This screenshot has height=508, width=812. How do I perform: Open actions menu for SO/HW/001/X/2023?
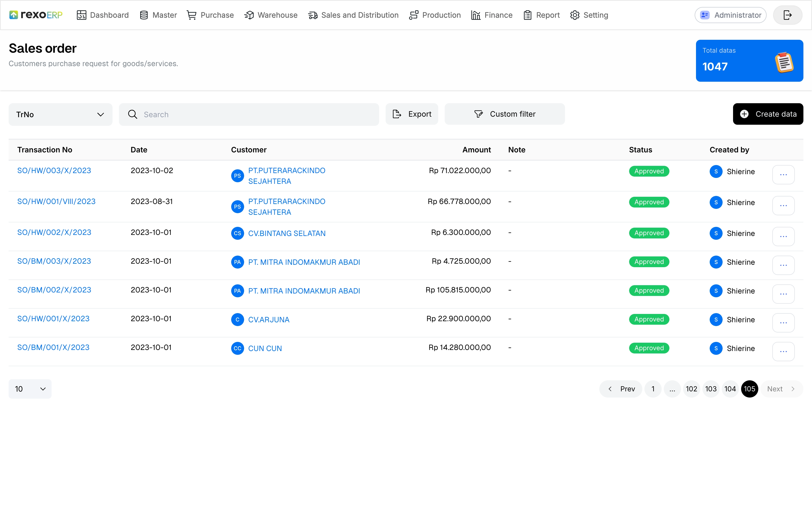point(784,323)
